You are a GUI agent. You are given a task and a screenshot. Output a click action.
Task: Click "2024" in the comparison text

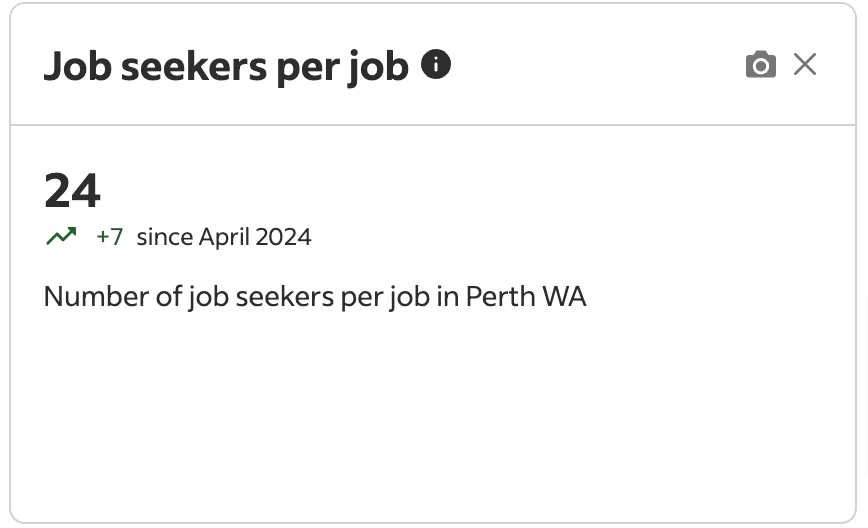click(x=283, y=237)
